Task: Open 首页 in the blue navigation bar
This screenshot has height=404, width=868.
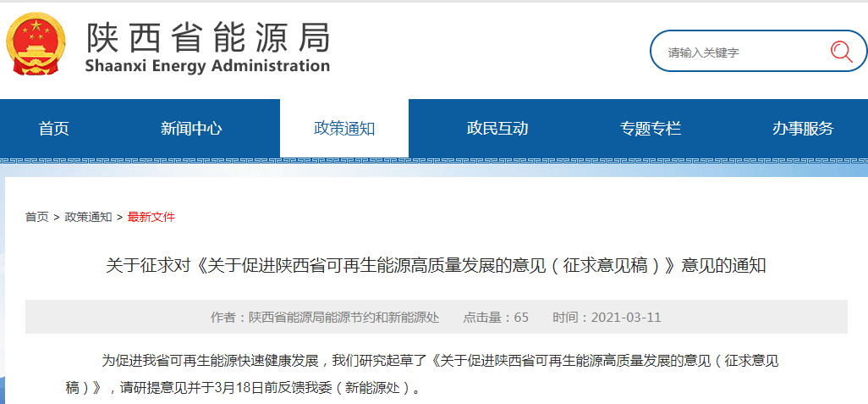Action: click(54, 129)
